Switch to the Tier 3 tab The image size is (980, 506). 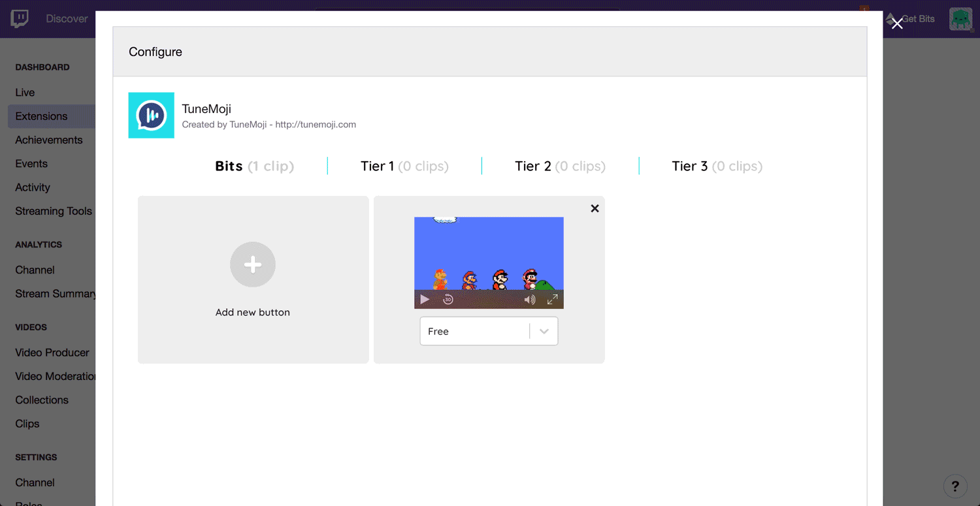(717, 166)
